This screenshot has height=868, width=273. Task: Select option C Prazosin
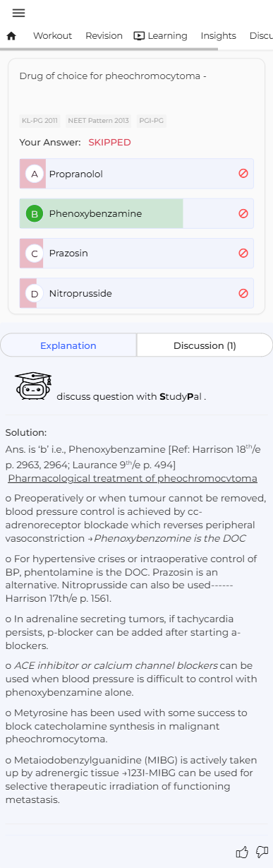[x=136, y=253]
